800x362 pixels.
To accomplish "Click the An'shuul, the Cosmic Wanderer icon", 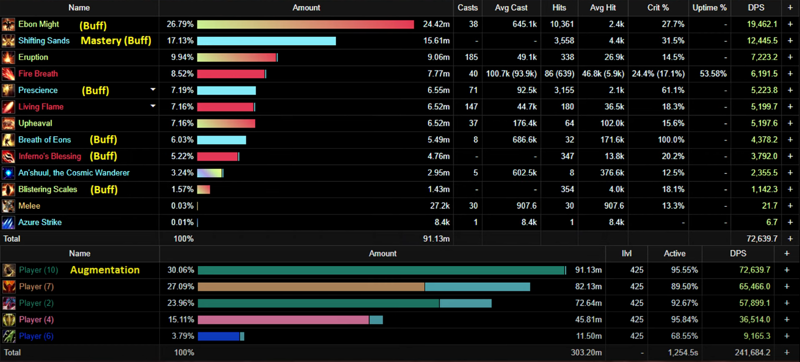I will [x=8, y=173].
